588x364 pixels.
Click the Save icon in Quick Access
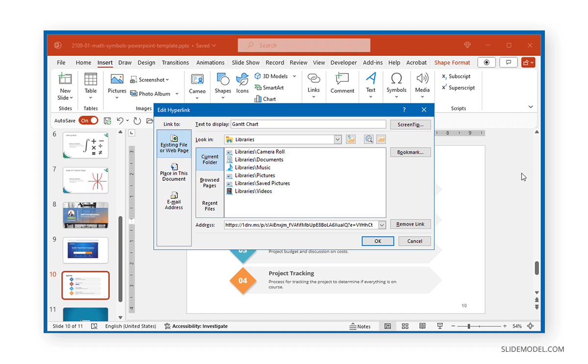pos(107,121)
